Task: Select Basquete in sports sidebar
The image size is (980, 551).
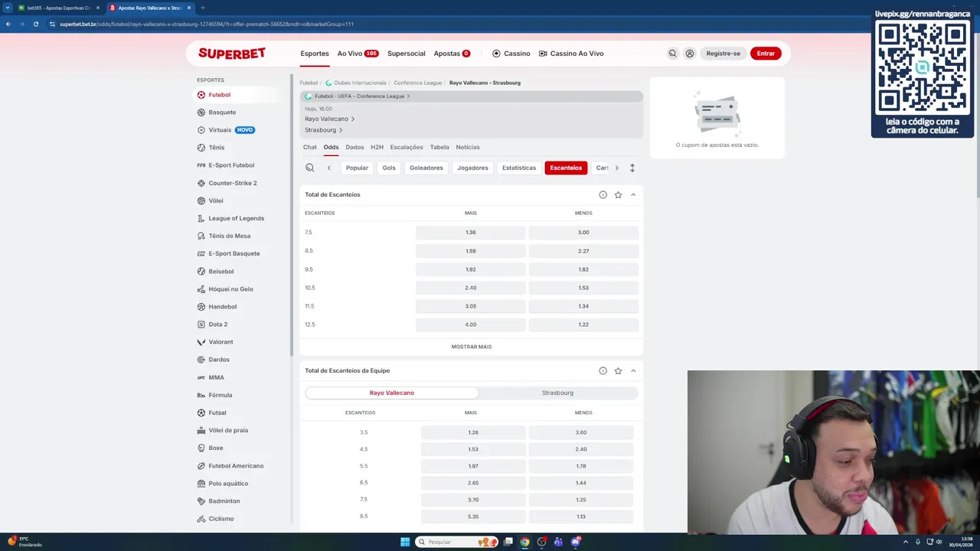Action: click(x=222, y=112)
